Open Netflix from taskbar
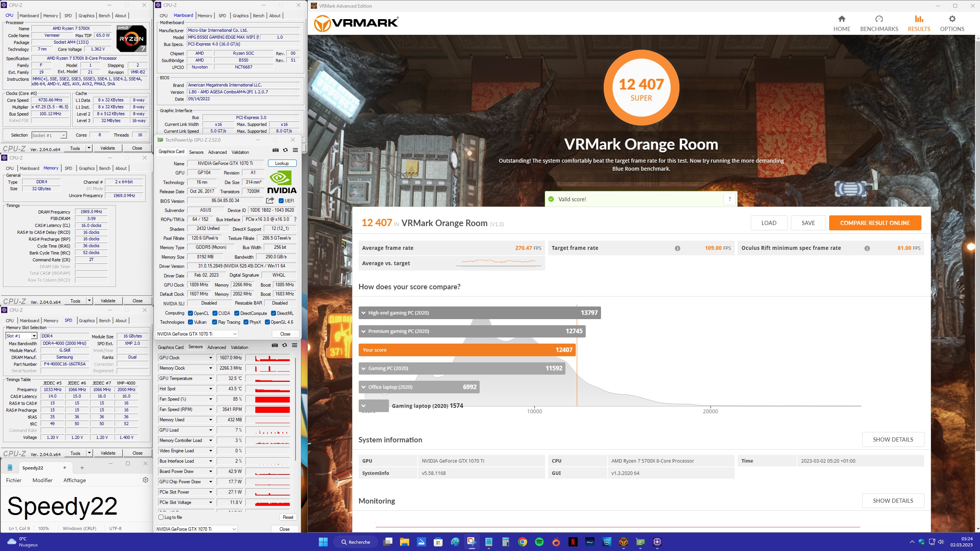980x551 pixels. point(573,542)
